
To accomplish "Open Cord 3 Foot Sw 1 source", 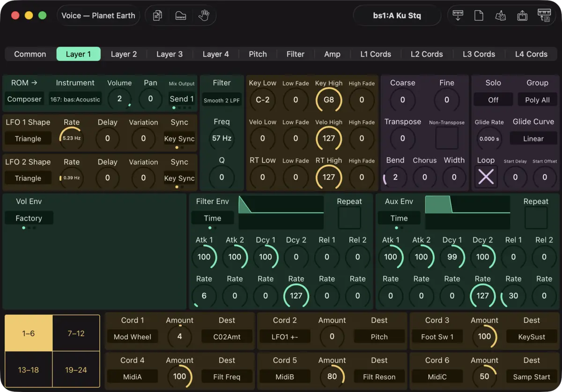I will [437, 336].
